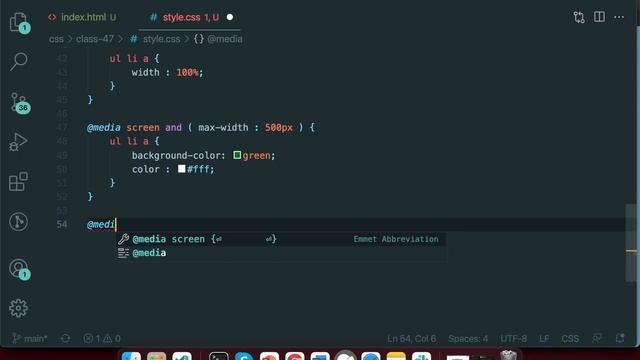This screenshot has height=360, width=640.
Task: Open the Git graph circular icon
Action: [x=18, y=222]
